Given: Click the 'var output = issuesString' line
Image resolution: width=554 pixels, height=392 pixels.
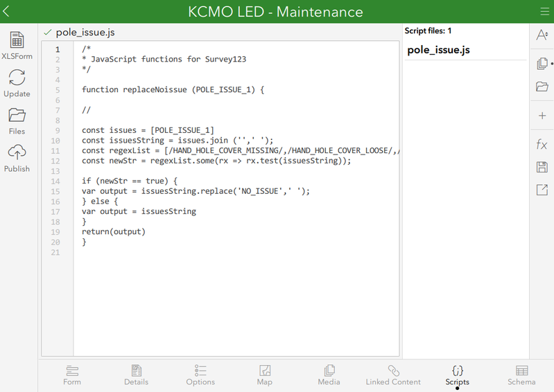Looking at the screenshot, I should (x=139, y=211).
